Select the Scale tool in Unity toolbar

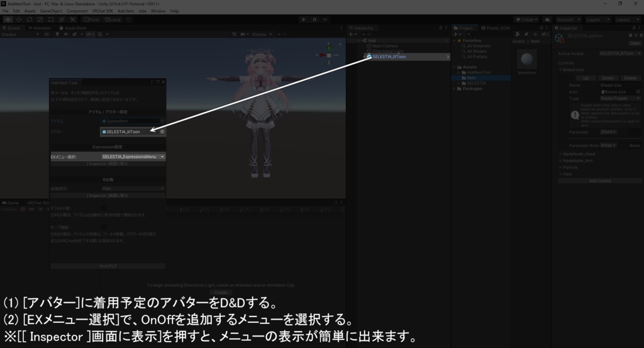tap(40, 20)
